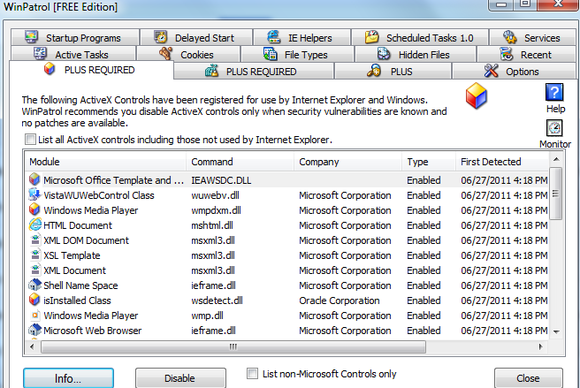Image resolution: width=580 pixels, height=388 pixels.
Task: Switch to the Services tab
Action: tap(533, 37)
